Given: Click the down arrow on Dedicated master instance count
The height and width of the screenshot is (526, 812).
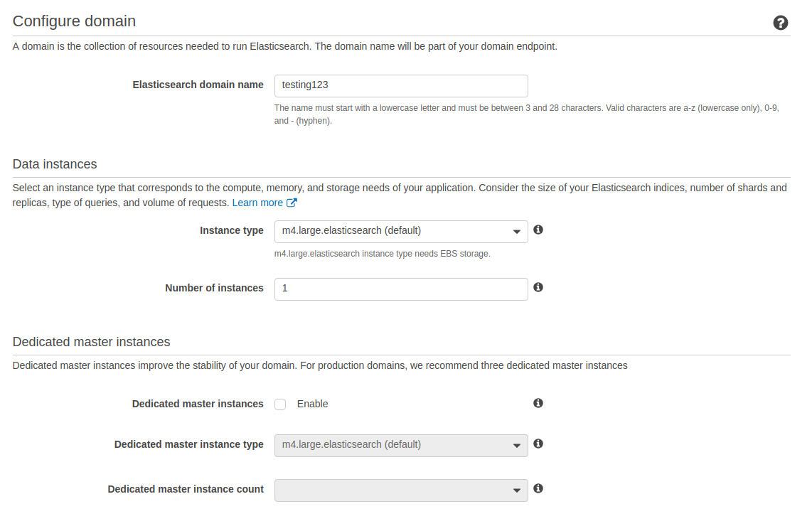Looking at the screenshot, I should (518, 490).
